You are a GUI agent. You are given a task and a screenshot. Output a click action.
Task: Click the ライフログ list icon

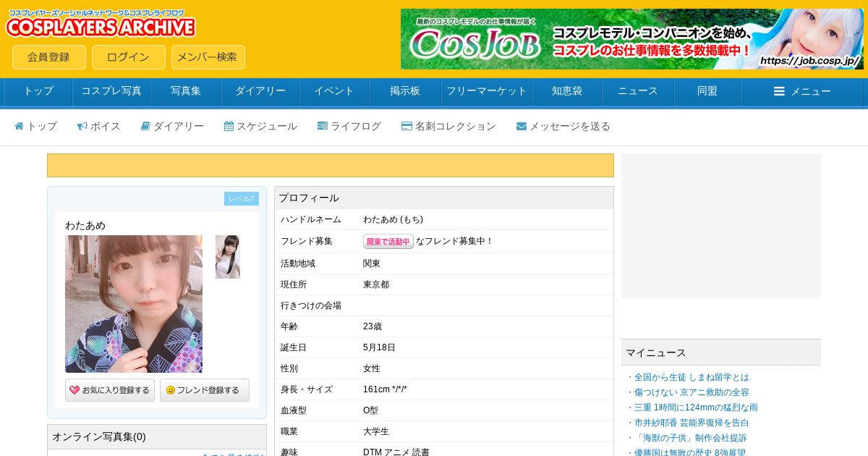[323, 126]
